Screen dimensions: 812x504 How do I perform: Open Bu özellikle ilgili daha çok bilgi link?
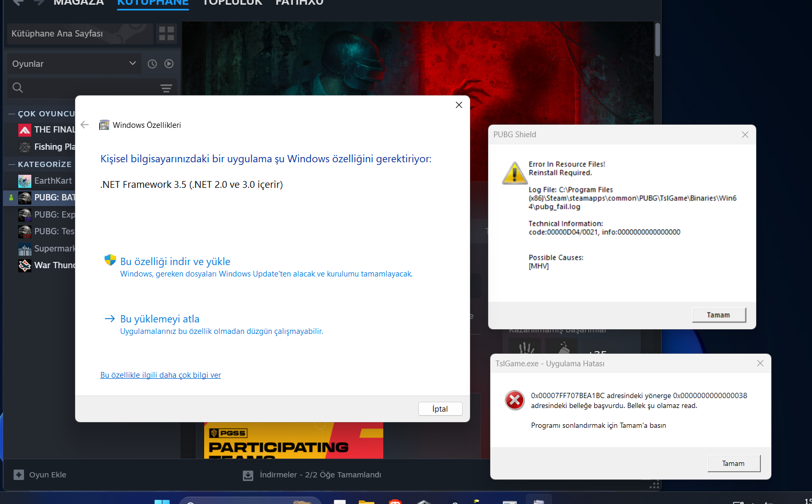(161, 375)
